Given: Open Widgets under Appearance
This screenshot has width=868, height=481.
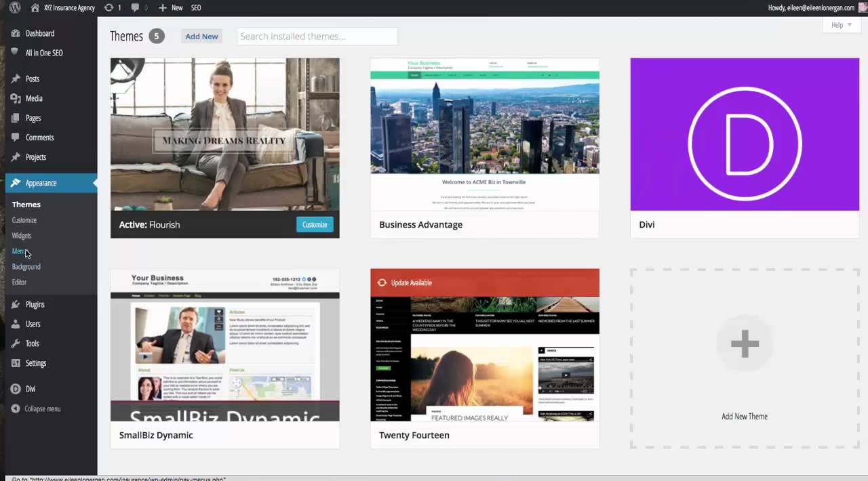Looking at the screenshot, I should (x=22, y=236).
